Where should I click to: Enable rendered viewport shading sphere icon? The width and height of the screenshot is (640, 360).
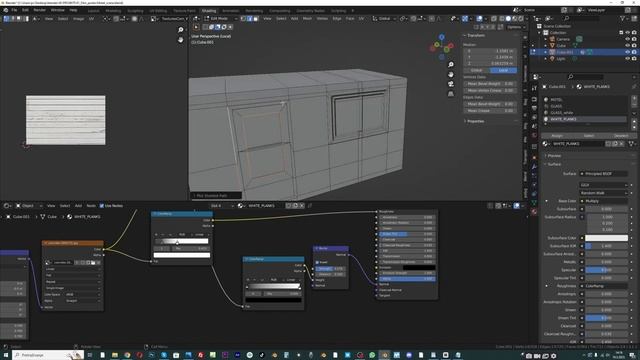pos(521,18)
